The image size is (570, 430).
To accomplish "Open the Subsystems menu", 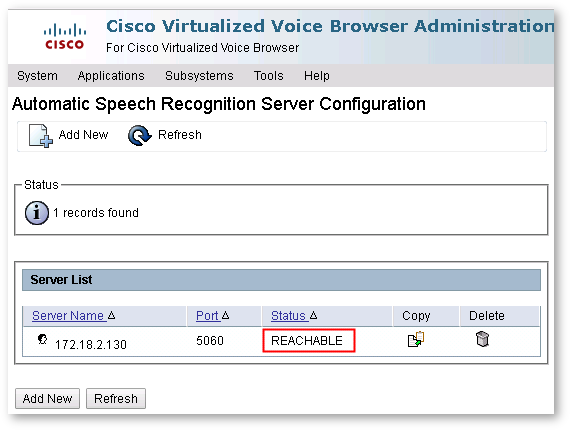I will point(199,76).
